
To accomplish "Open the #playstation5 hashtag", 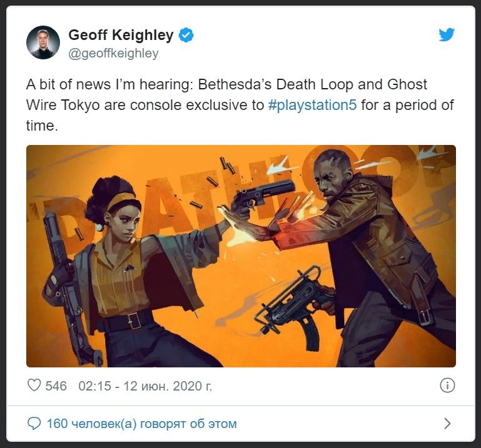I will click(312, 105).
